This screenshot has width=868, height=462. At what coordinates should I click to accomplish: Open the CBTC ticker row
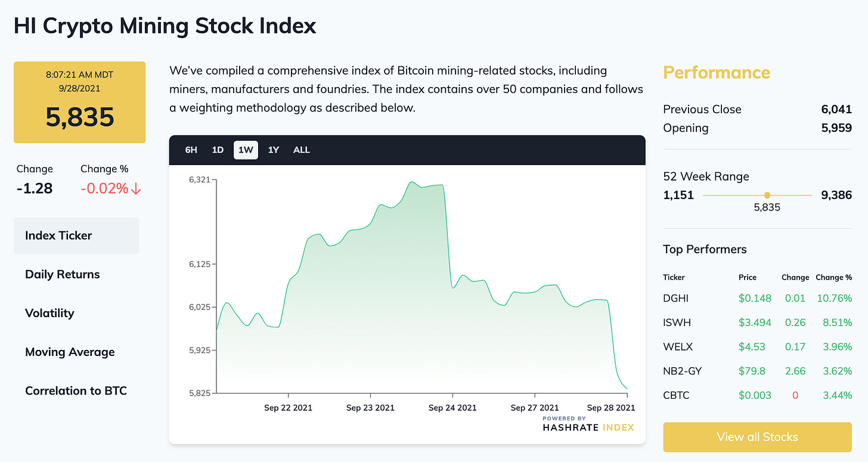point(675,395)
